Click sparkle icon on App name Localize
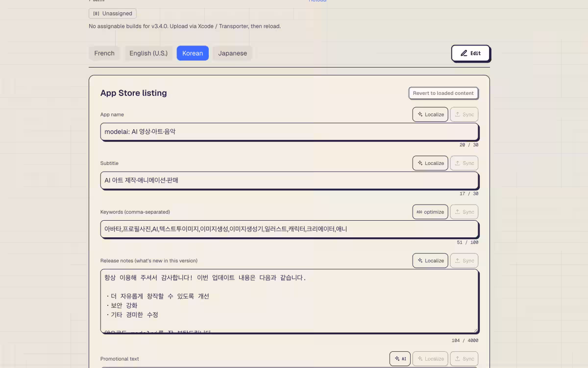 click(x=420, y=115)
